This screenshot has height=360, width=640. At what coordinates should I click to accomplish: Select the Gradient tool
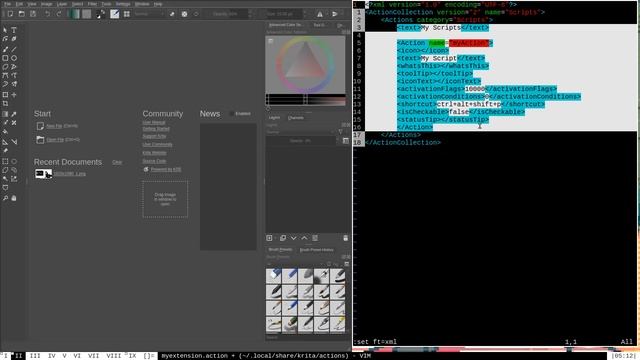coord(5,114)
